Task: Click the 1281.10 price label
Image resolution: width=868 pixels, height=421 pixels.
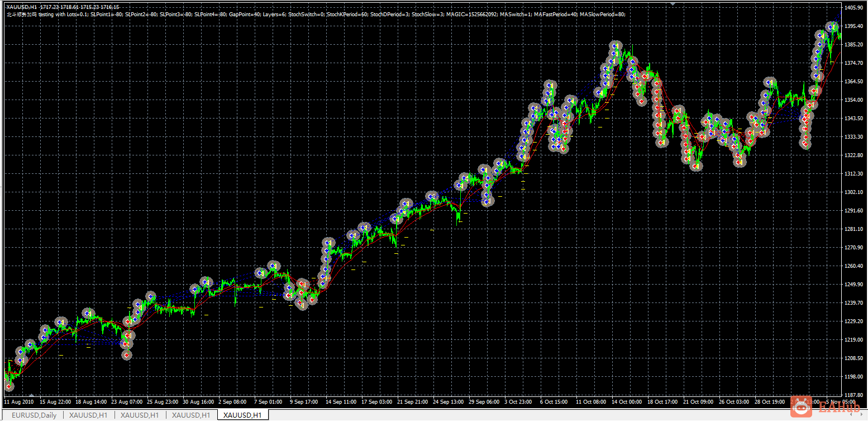Action: pyautogui.click(x=855, y=229)
